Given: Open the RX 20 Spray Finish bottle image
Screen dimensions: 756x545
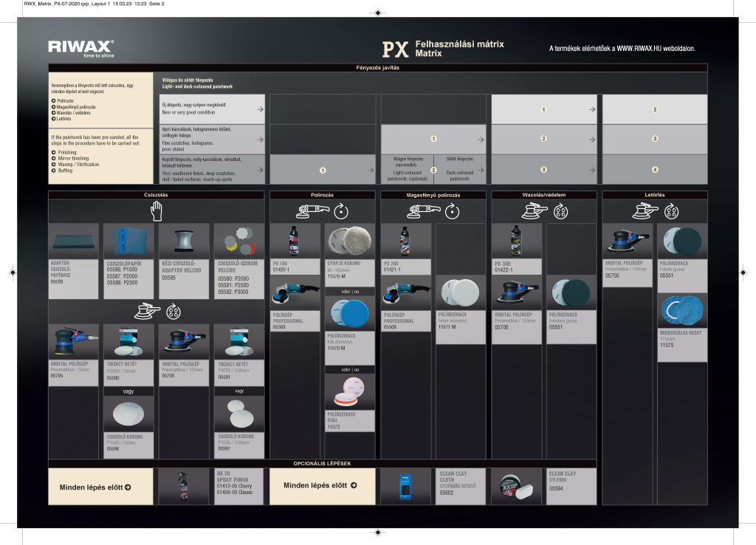Looking at the screenshot, I should 184,487.
